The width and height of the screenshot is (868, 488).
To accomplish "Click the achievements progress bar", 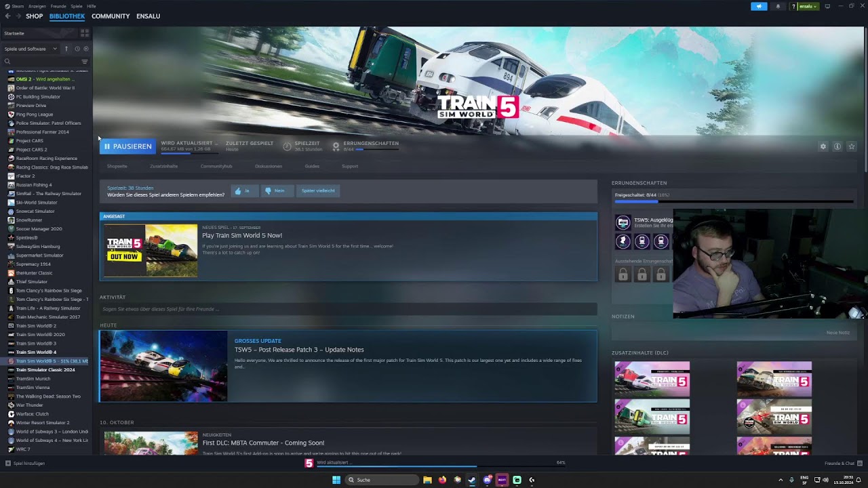I will (x=734, y=201).
